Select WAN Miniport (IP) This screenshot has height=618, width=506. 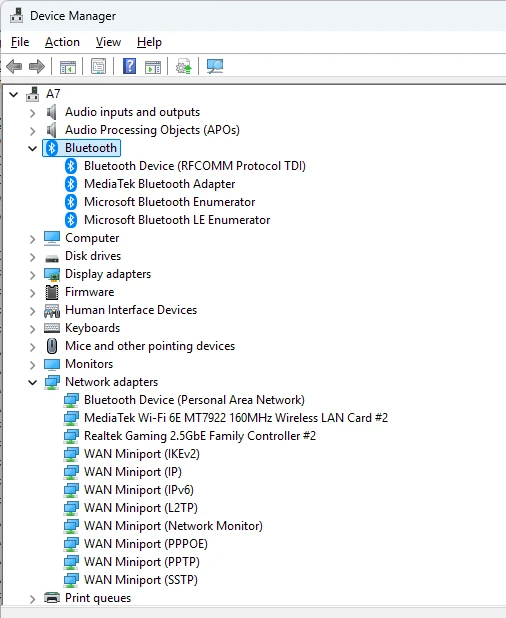coord(133,472)
